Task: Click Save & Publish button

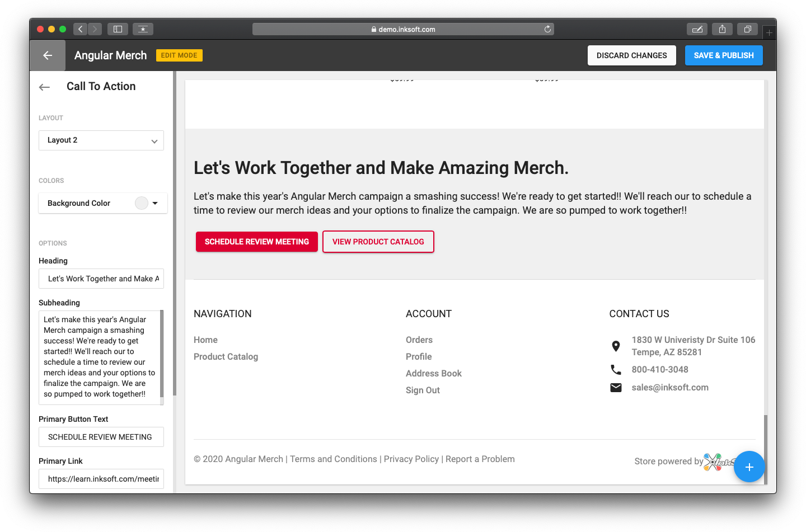Action: point(724,55)
